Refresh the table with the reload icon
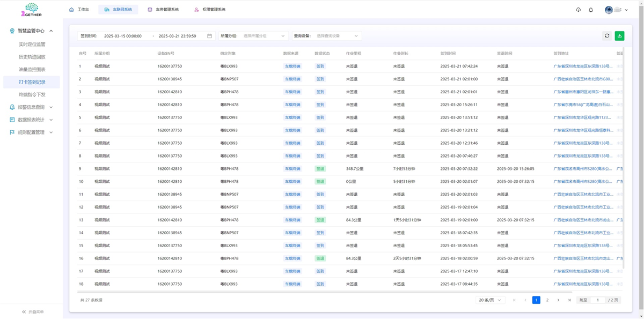Screen dimensions: 644x319 [607, 36]
